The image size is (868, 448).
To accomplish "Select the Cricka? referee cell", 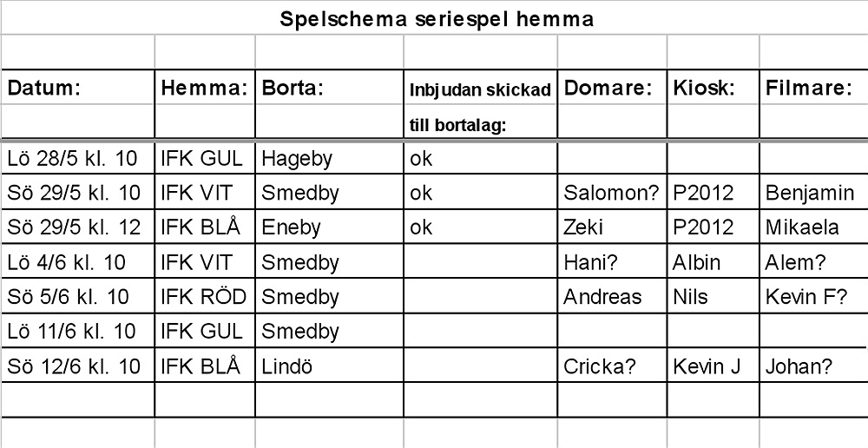I will coord(612,366).
